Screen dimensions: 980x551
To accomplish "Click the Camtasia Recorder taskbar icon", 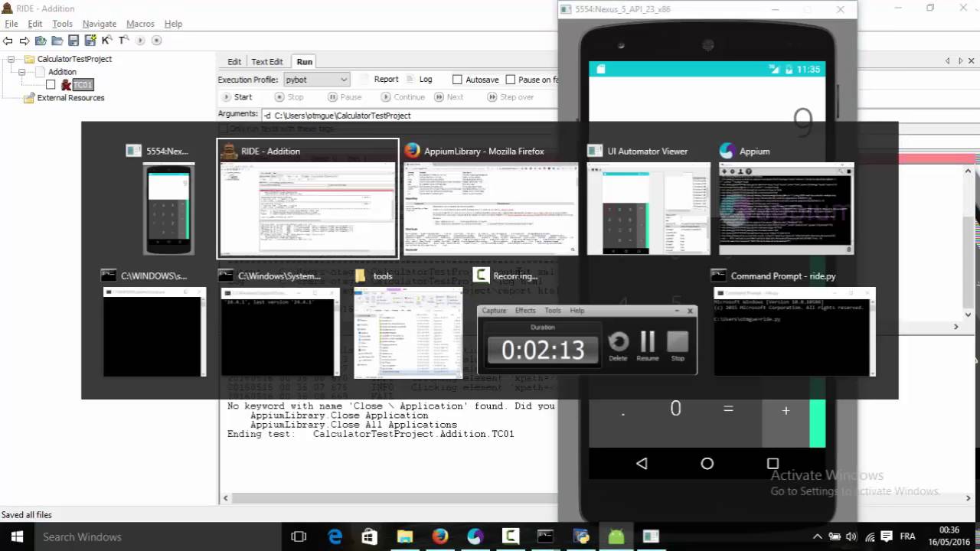I will pos(511,536).
